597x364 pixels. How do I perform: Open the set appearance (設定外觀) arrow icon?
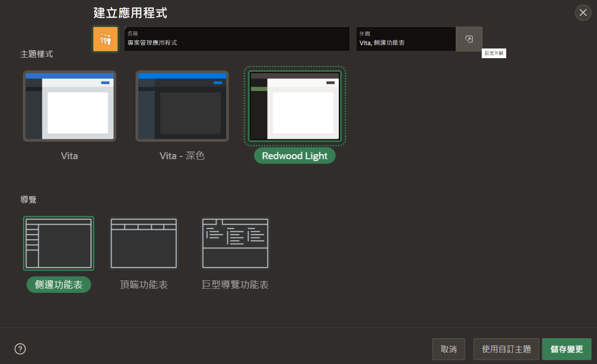coord(469,39)
